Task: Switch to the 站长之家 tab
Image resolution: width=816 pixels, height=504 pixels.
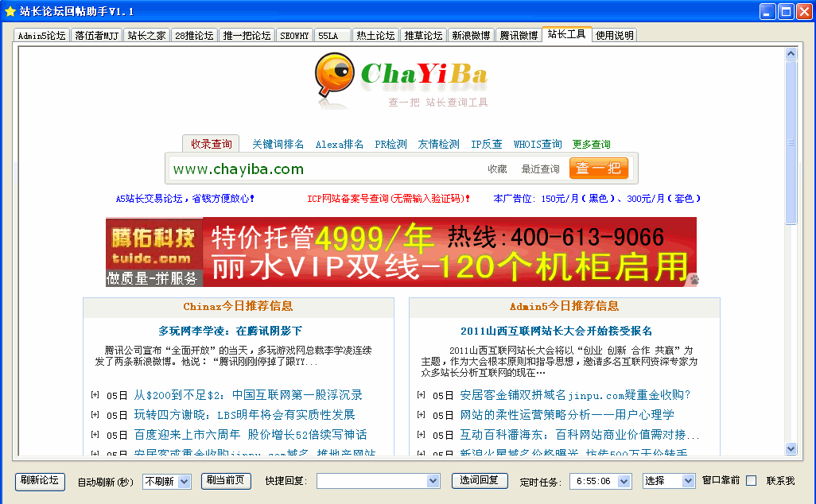Action: pyautogui.click(x=147, y=35)
